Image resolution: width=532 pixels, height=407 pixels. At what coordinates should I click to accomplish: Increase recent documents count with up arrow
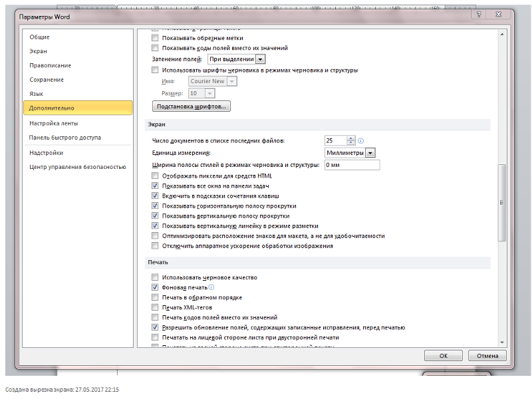tap(351, 138)
